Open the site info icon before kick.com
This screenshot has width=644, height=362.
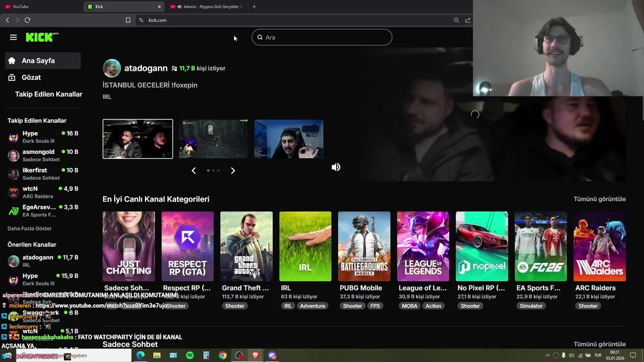coord(141,20)
